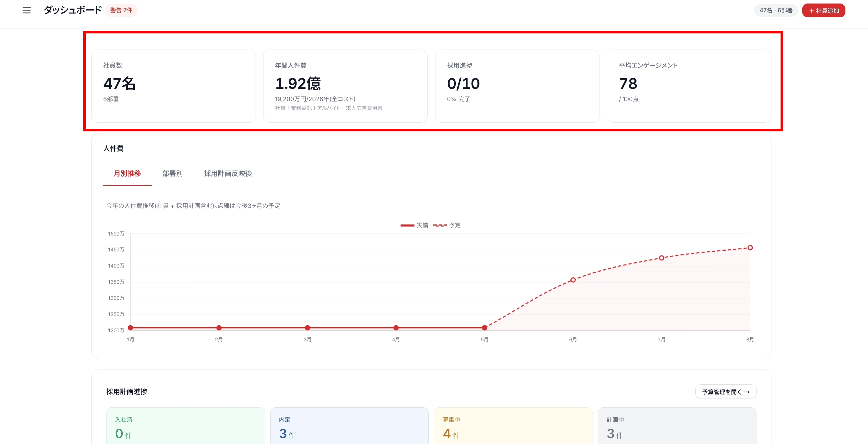Open the 年間人件費 1.92億 card
868x444 pixels.
point(345,86)
